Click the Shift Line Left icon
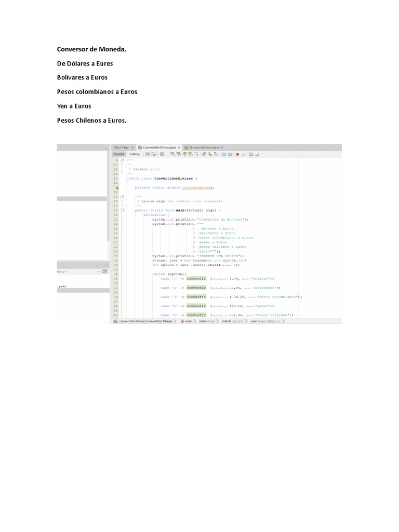399x532 pixels. click(223, 154)
